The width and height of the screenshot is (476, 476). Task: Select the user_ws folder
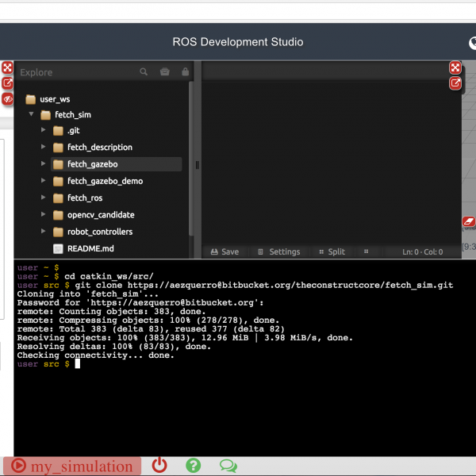[x=48, y=99]
